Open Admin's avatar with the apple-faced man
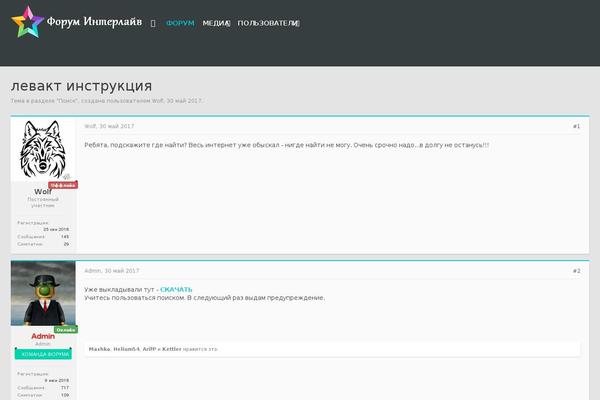The height and width of the screenshot is (400, 600). (x=43, y=293)
